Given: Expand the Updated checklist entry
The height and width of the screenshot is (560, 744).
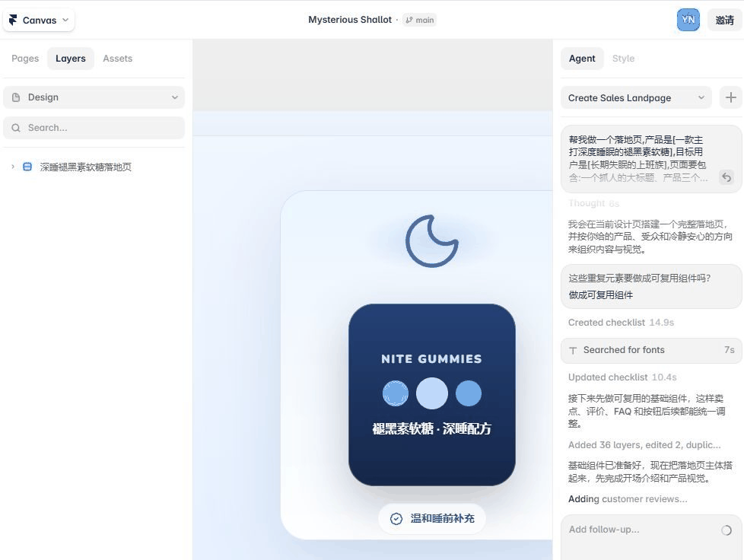Looking at the screenshot, I should pyautogui.click(x=622, y=377).
